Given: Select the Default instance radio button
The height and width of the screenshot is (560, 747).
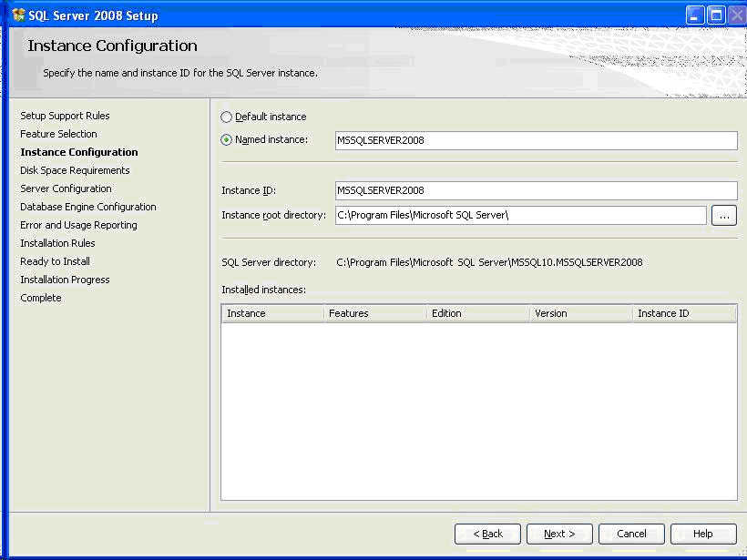Looking at the screenshot, I should 227,117.
